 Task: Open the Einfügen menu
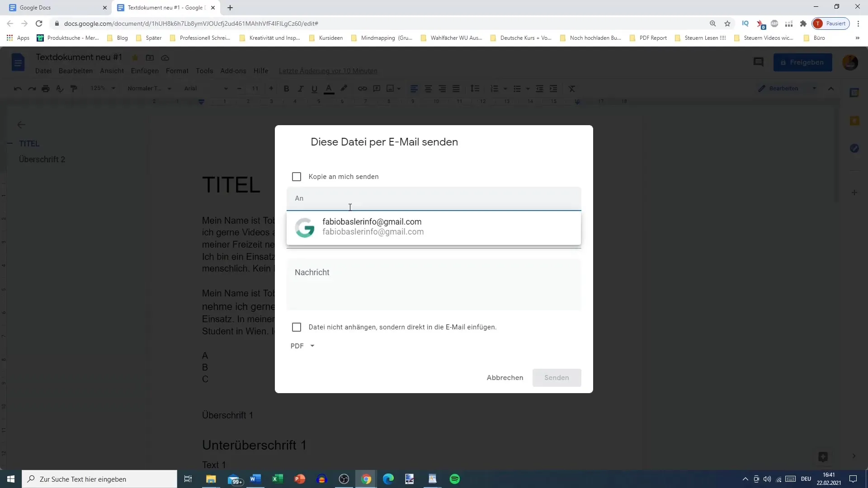coord(144,70)
